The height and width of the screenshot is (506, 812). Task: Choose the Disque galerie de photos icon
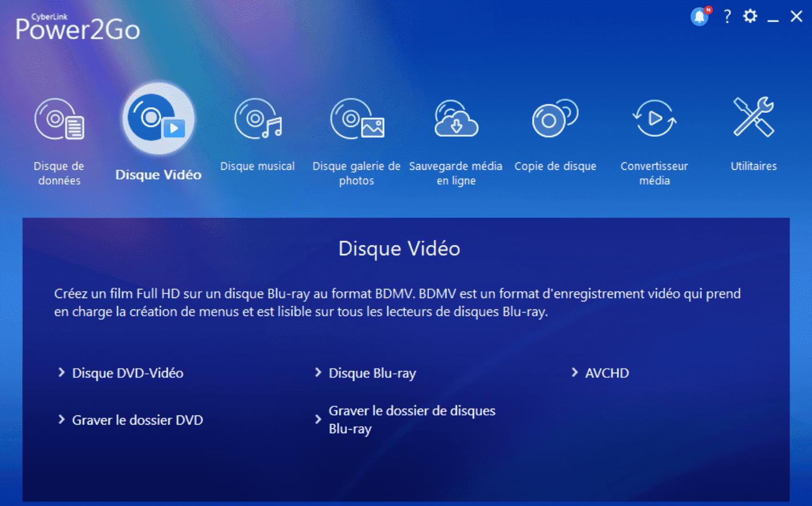click(x=357, y=120)
